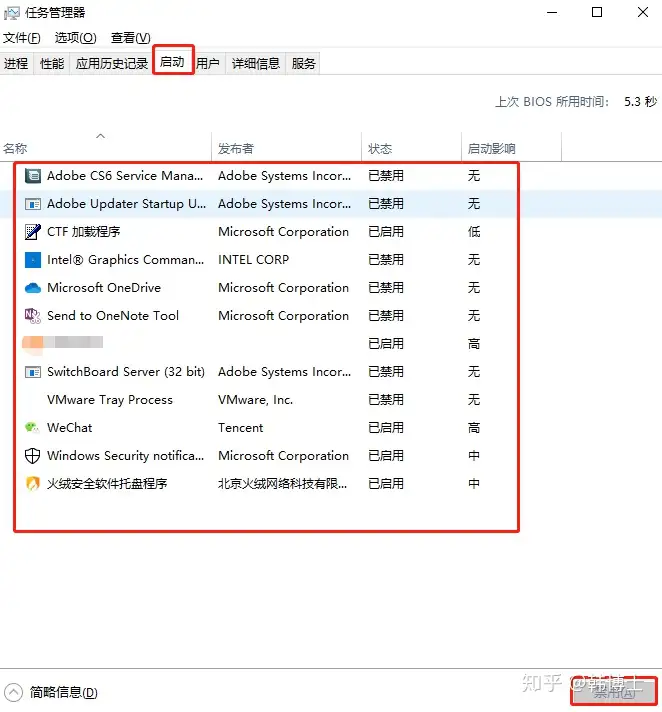Select the 火绒安全软件托盘程序 entry

tap(107, 484)
